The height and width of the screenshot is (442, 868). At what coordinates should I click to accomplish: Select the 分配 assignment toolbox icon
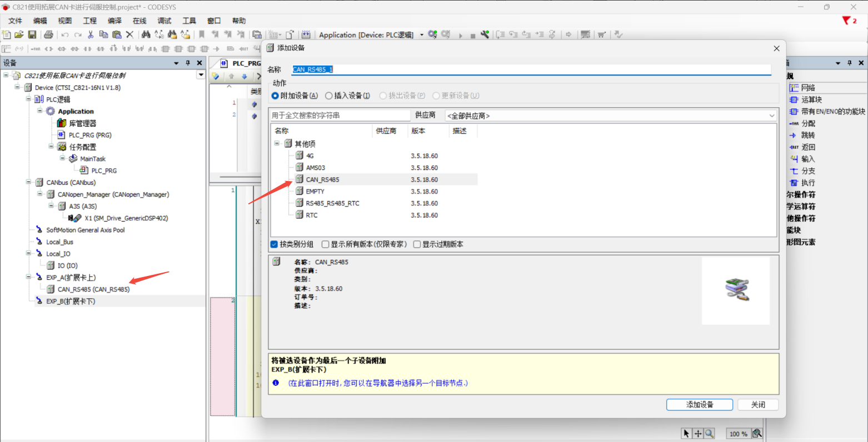(794, 123)
